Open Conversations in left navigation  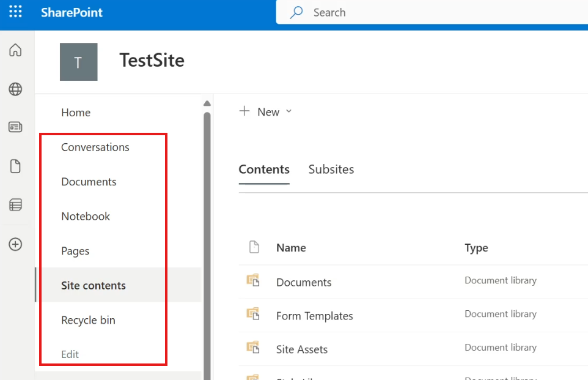pos(95,147)
